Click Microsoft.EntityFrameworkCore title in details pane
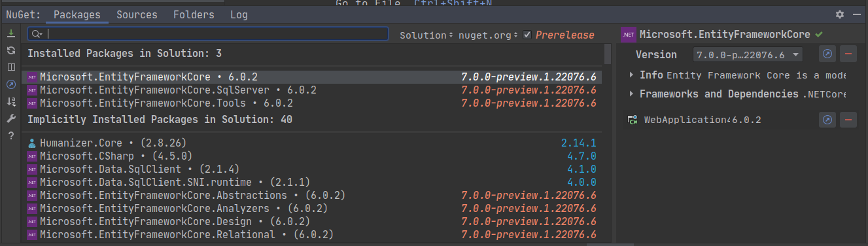 tap(725, 35)
